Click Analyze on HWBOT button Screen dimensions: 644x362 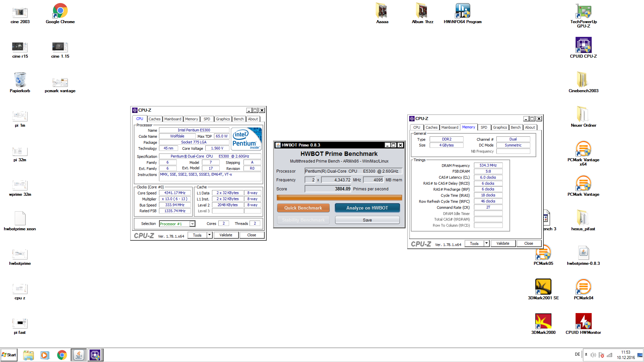tap(367, 208)
